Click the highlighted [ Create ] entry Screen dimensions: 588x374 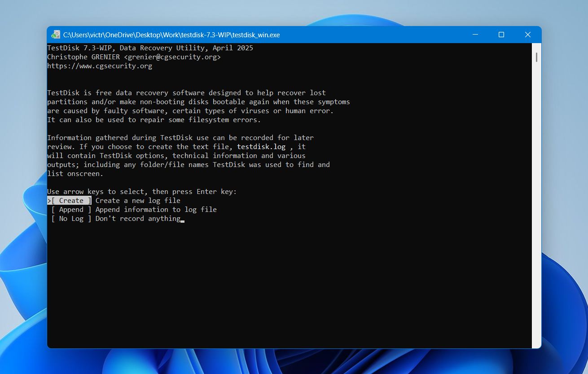pyautogui.click(x=70, y=200)
